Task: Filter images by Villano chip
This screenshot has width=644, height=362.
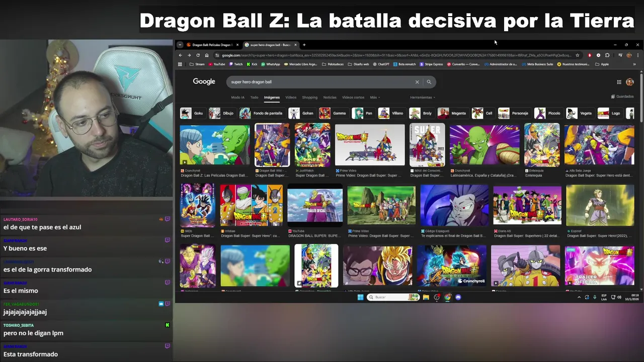Action: 391,113
